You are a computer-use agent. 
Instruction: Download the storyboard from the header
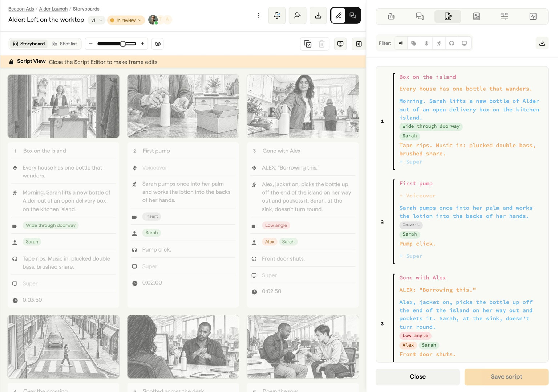[x=318, y=15]
